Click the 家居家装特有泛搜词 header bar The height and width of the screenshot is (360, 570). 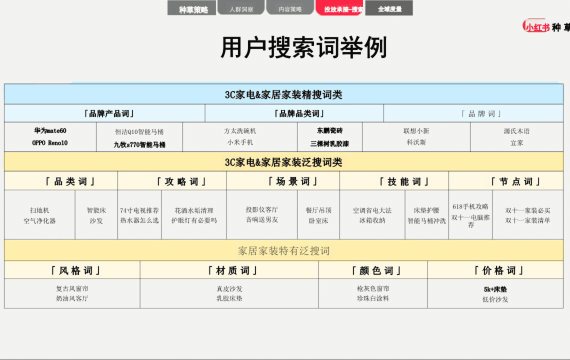pos(284,251)
